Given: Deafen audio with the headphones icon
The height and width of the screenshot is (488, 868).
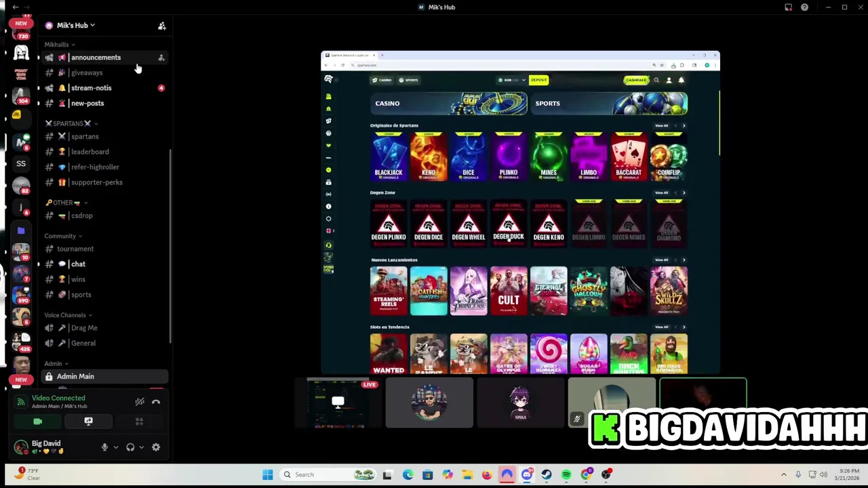Looking at the screenshot, I should [130, 447].
